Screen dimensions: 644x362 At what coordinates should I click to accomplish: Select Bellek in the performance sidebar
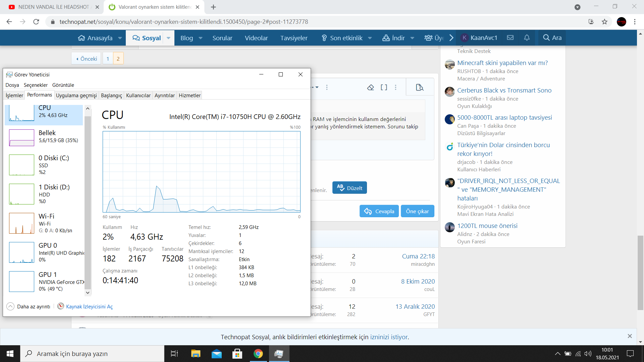(x=44, y=137)
